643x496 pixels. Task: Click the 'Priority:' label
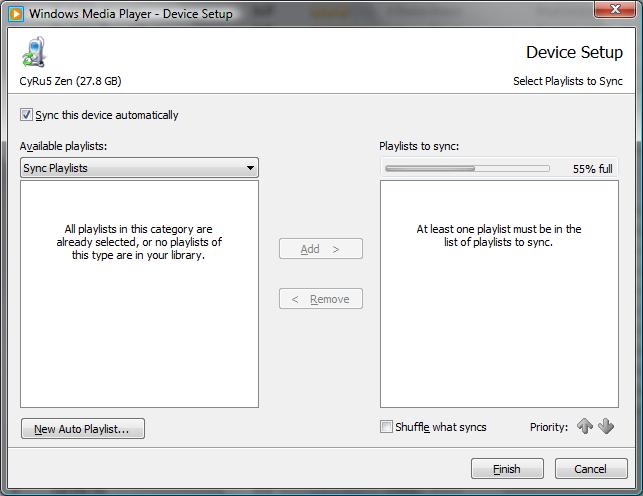pos(549,427)
